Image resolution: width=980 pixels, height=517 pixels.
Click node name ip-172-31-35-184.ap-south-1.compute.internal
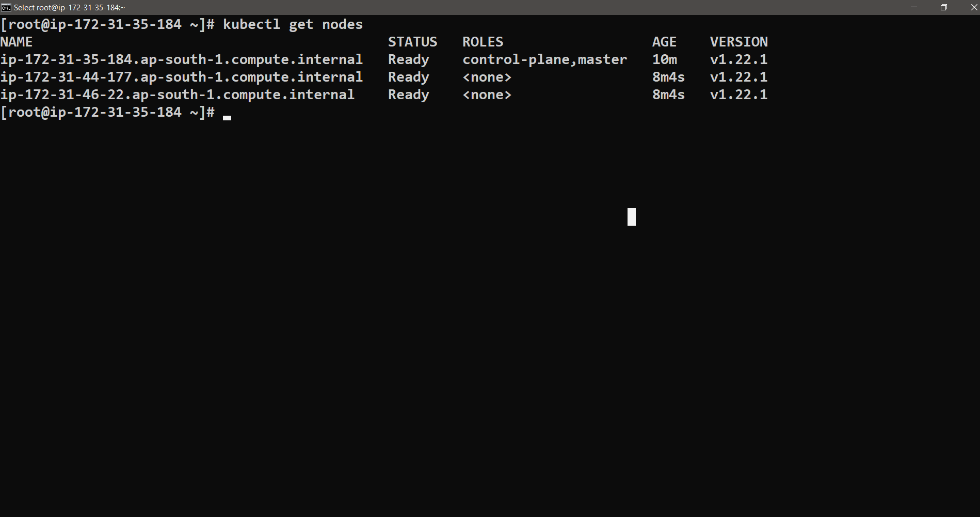tap(182, 59)
